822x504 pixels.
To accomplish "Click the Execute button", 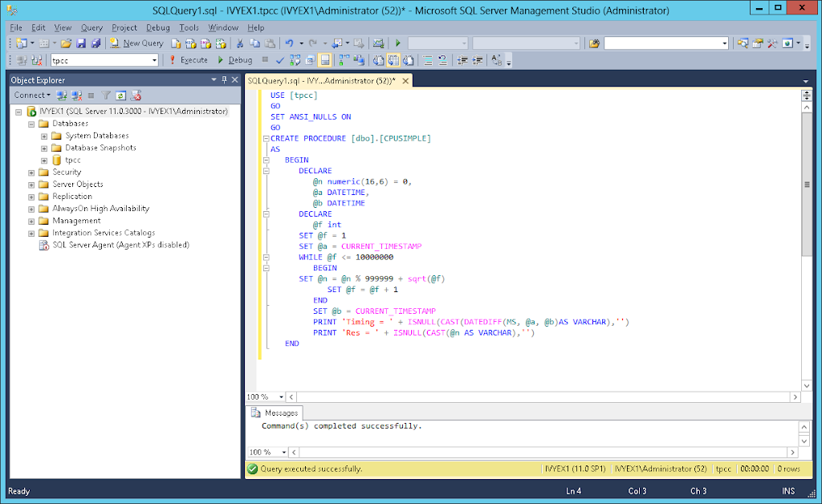I will (188, 60).
